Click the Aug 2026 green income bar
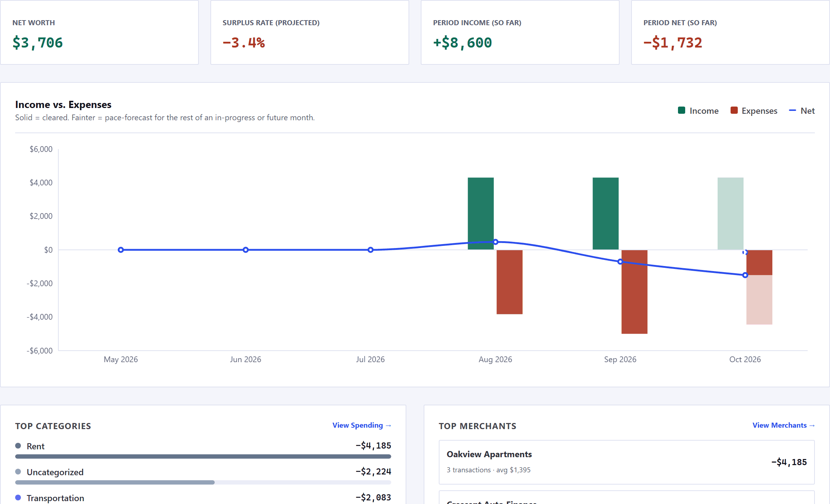Screen dimensions: 830x504 (x=481, y=213)
